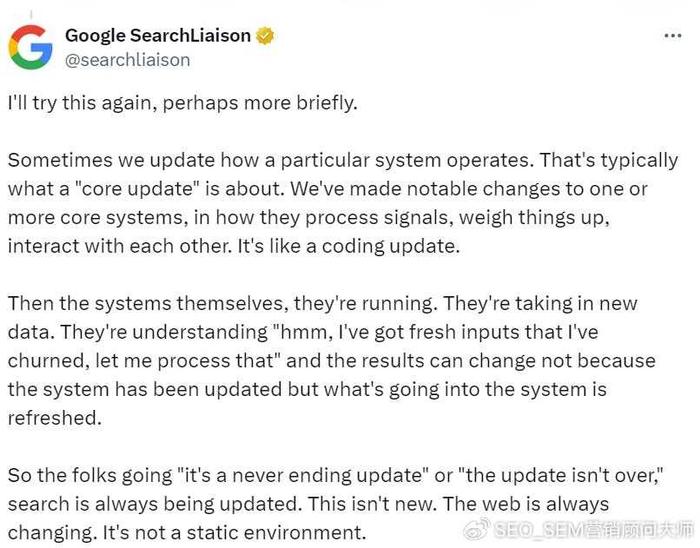Visit the @searchliaison handle
This screenshot has width=700, height=548.
[128, 60]
